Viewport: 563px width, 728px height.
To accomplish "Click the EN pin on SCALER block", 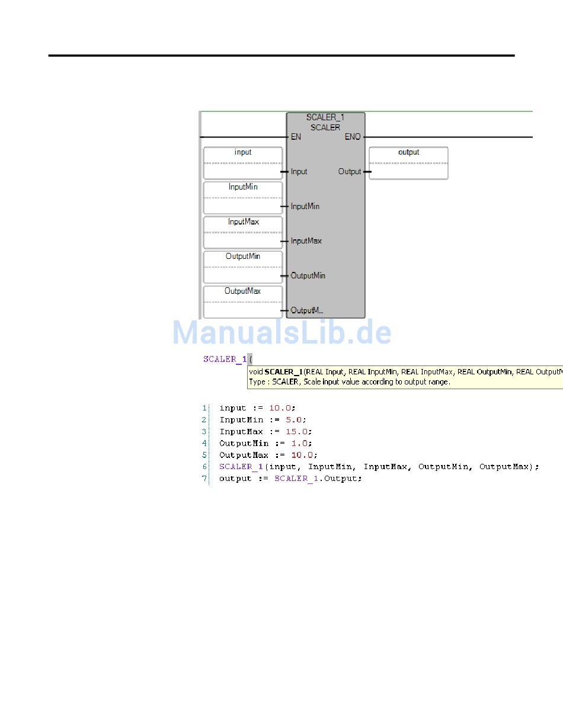I will pyautogui.click(x=296, y=137).
